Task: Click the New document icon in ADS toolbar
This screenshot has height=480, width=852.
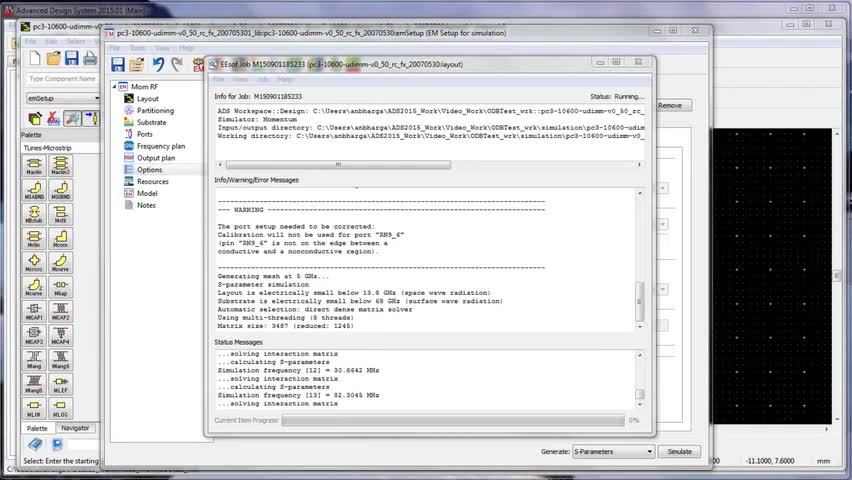Action: click(34, 58)
